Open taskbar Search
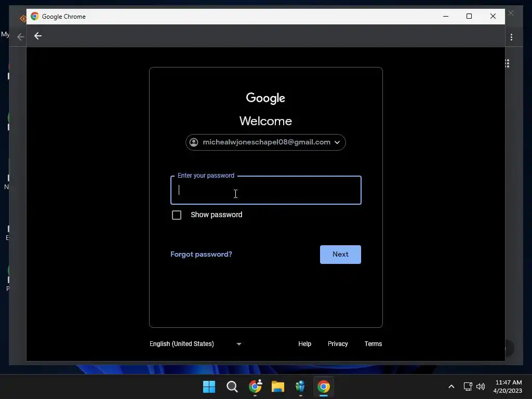Viewport: 532px width, 399px height. click(232, 387)
